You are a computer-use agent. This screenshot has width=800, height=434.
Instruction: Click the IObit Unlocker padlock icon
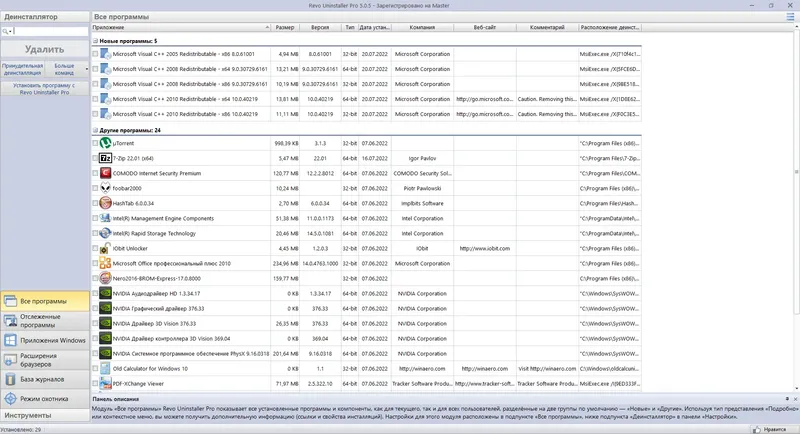coord(105,248)
